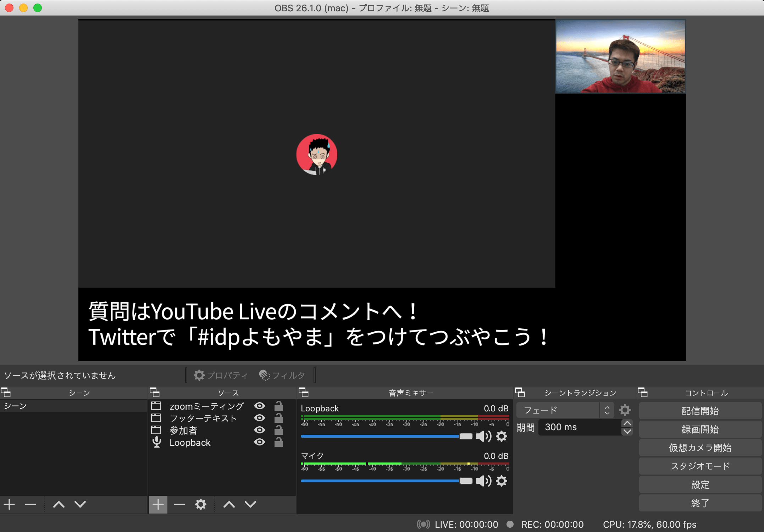Screen dimensions: 764x532
Task: Select the シーン item in scenes list
Action: pyautogui.click(x=73, y=406)
